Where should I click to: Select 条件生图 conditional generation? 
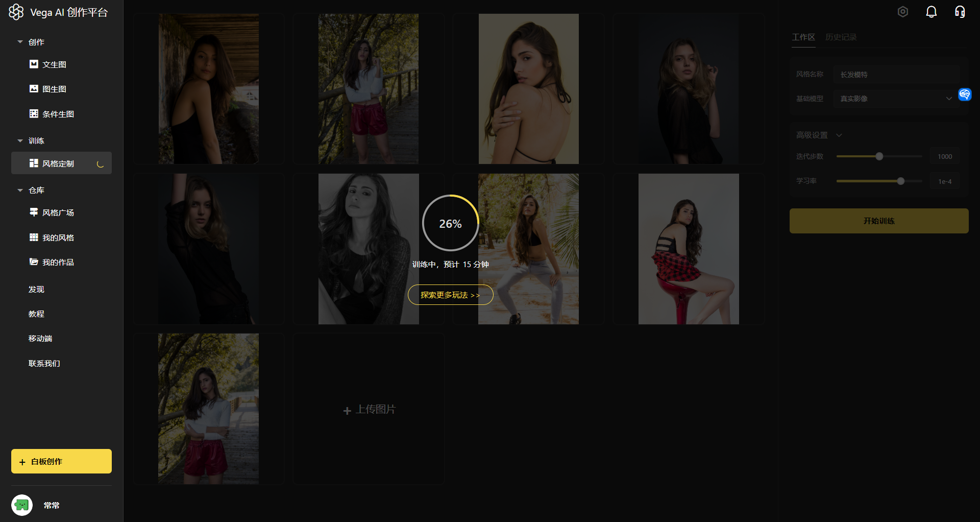[x=52, y=114]
